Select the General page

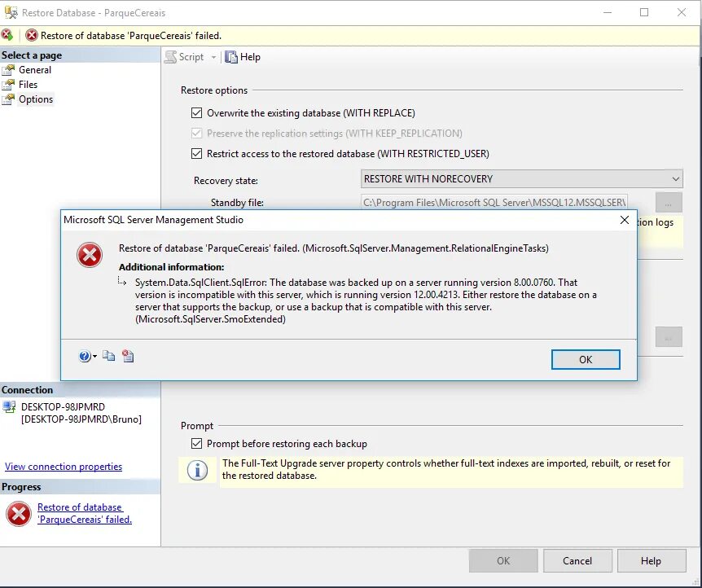pyautogui.click(x=35, y=70)
